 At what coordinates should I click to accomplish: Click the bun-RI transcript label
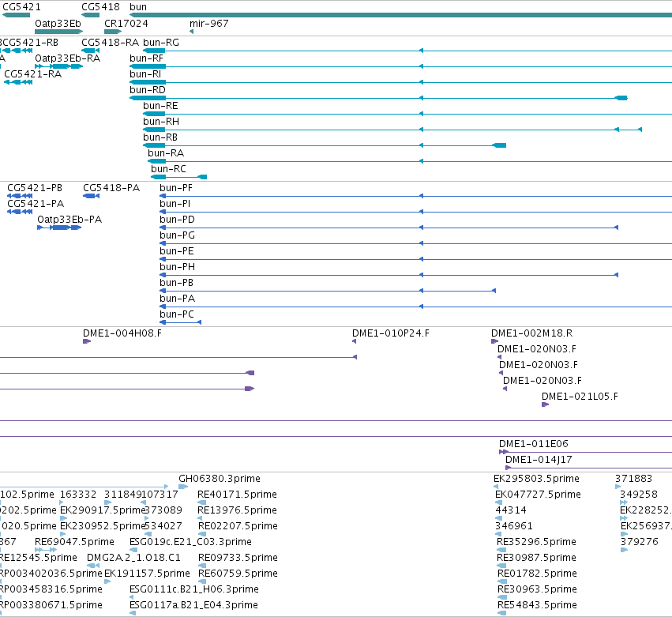click(x=145, y=74)
